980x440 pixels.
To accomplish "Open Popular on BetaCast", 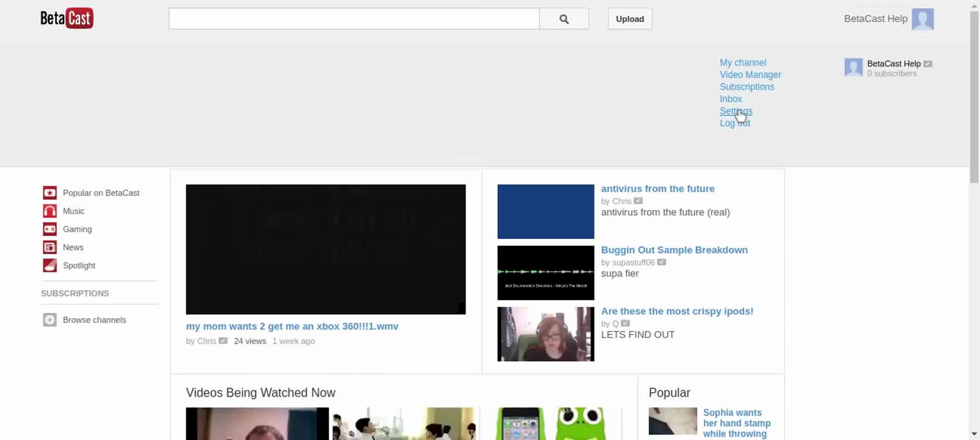I will click(x=101, y=193).
